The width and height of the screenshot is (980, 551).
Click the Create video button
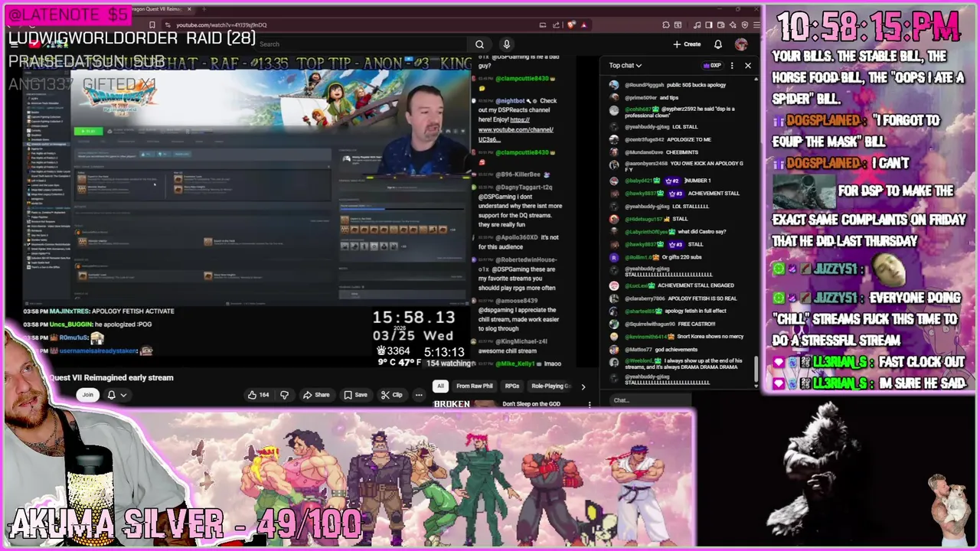(687, 44)
